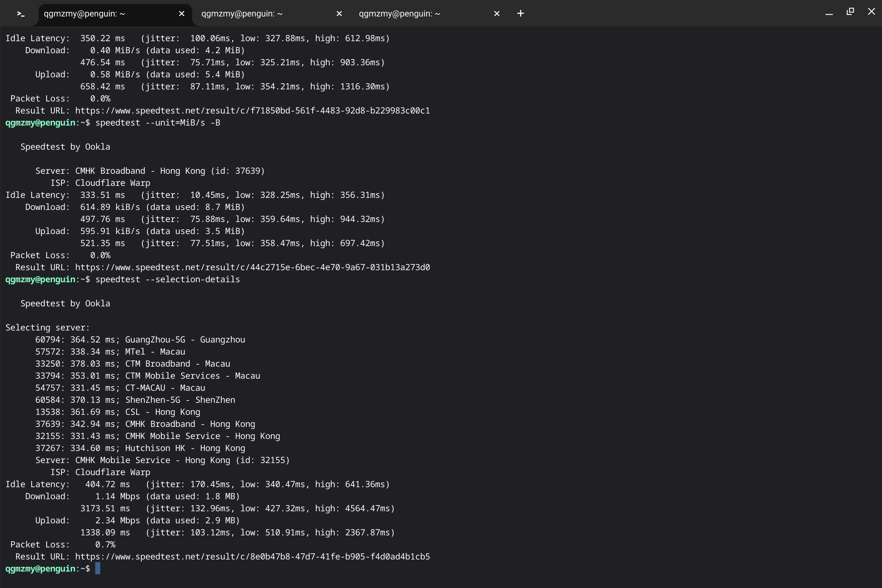Viewport: 882px width, 588px height.
Task: Click 'Server: CMHK Mobile Service - Hong Kong (id: 32155)'
Action: click(x=162, y=460)
